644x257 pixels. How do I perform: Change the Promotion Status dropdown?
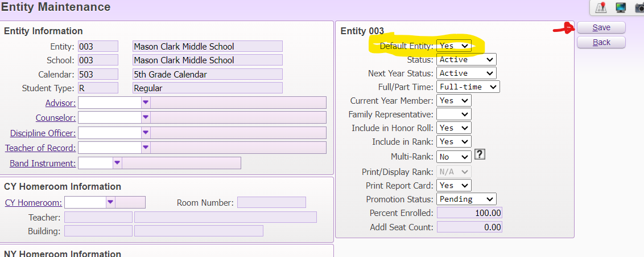pyautogui.click(x=466, y=199)
